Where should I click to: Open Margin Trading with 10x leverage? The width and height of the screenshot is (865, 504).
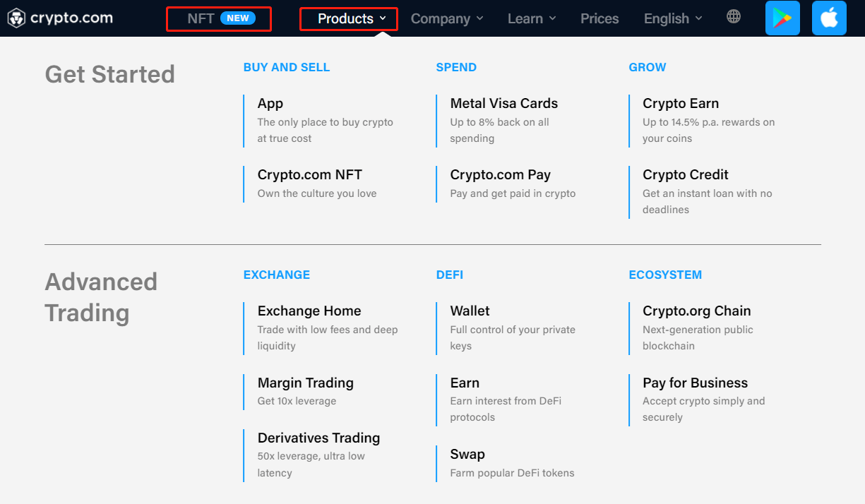pyautogui.click(x=306, y=383)
